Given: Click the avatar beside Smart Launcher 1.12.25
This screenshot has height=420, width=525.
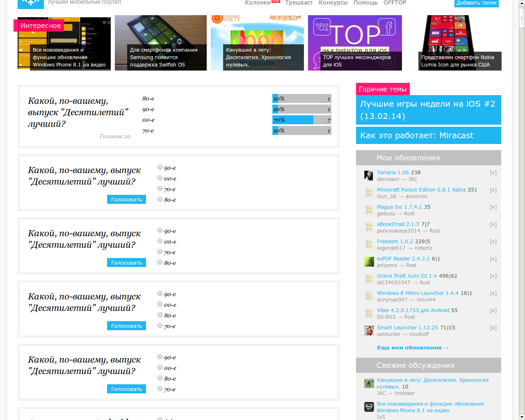Looking at the screenshot, I should pyautogui.click(x=369, y=331).
